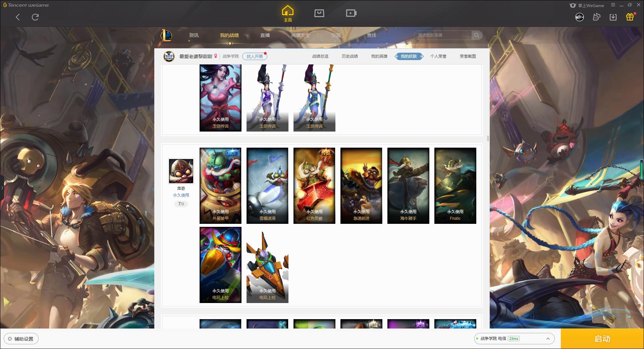
Task: Click the 掌上WeGame link icon
Action: pyautogui.click(x=587, y=5)
